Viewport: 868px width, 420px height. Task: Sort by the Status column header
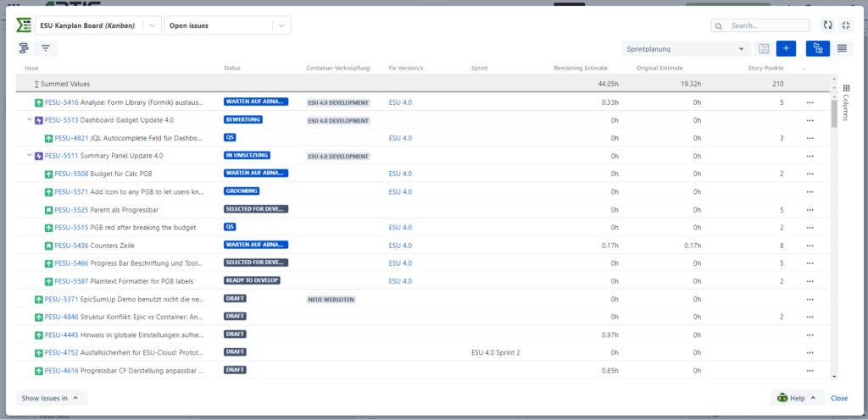[232, 68]
